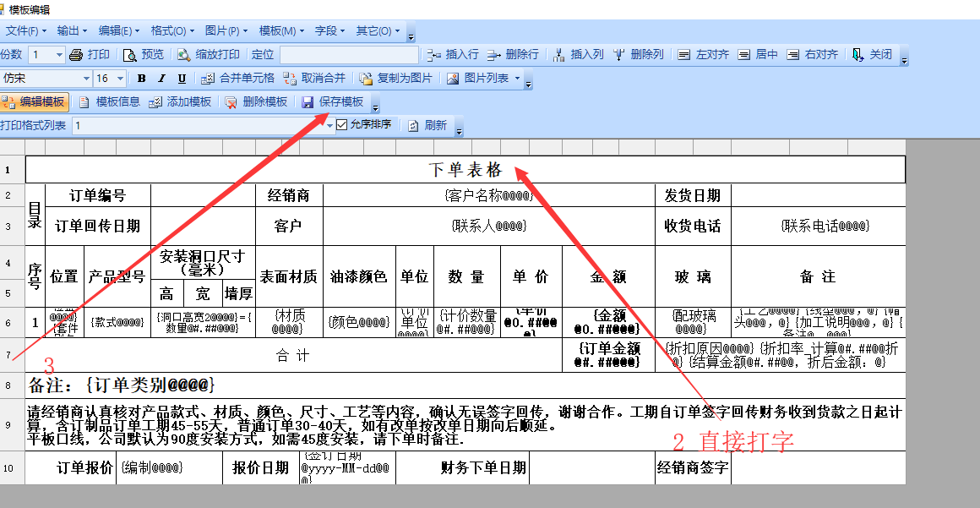Expand the font name dropdown showing 仿宋
The image size is (980, 508).
86,79
